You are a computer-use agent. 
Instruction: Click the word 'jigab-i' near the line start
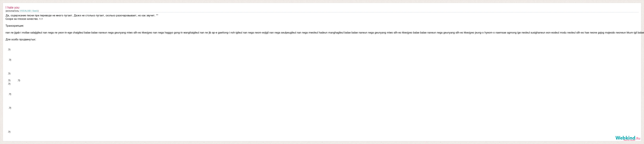[18, 33]
